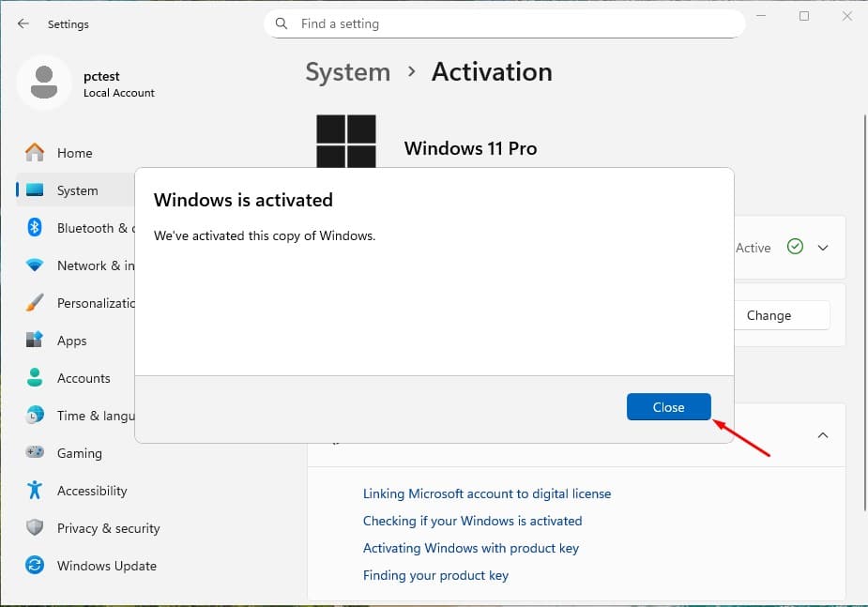Open Linking Microsoft account to digital license
Viewport: 868px width, 607px height.
point(486,493)
